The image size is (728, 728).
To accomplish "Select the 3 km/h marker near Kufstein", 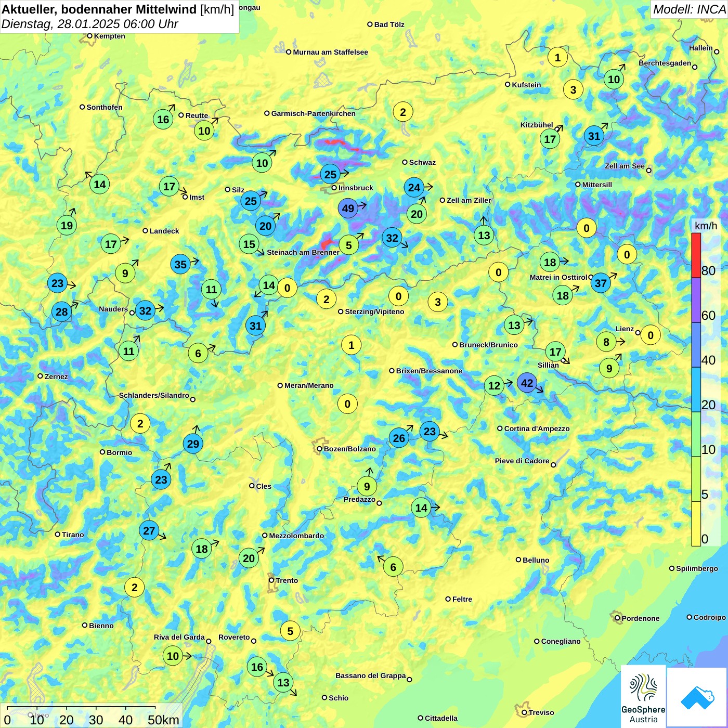I will (573, 89).
